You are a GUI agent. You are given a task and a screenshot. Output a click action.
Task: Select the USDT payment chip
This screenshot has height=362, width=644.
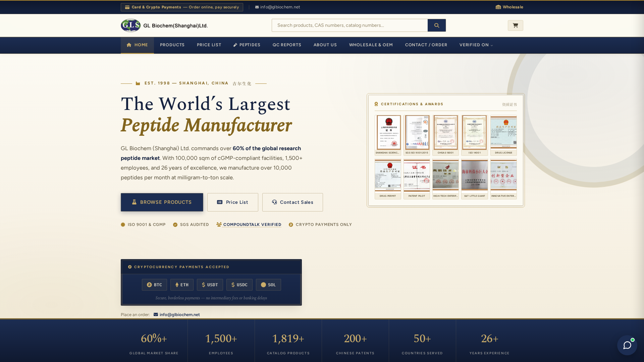tap(210, 285)
